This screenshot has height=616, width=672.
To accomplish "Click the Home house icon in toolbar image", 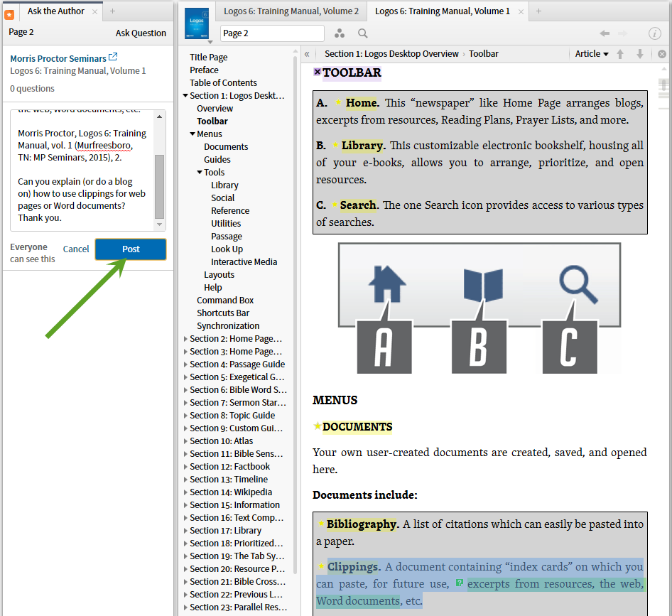I will point(387,283).
